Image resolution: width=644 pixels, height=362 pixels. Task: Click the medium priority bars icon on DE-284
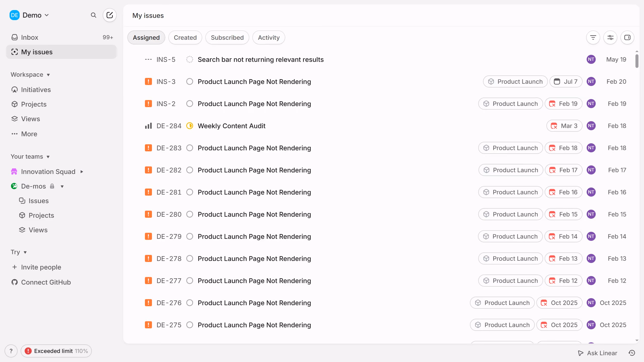point(148,126)
